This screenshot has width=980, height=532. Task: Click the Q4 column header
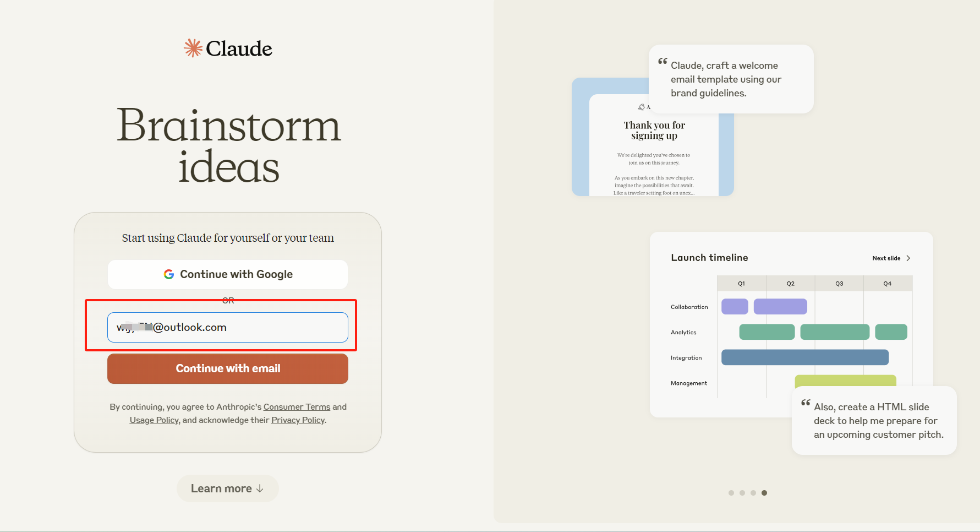coord(888,284)
